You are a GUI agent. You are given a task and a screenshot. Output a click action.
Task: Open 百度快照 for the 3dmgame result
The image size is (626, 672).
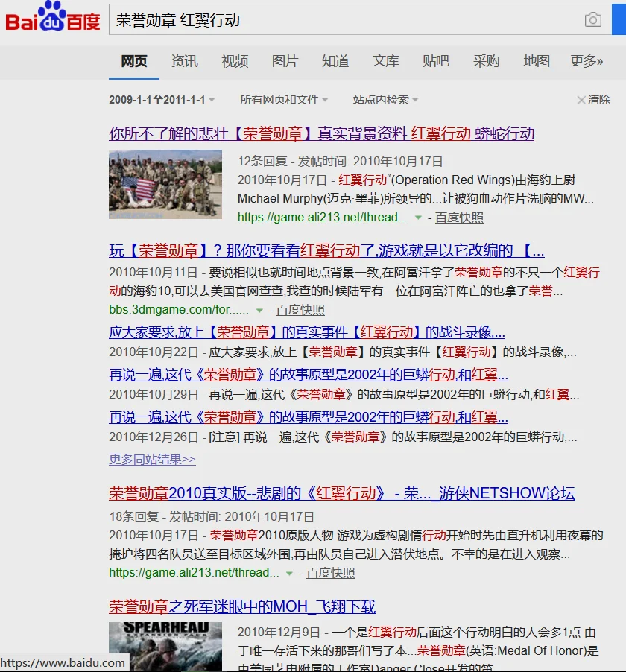pyautogui.click(x=300, y=310)
